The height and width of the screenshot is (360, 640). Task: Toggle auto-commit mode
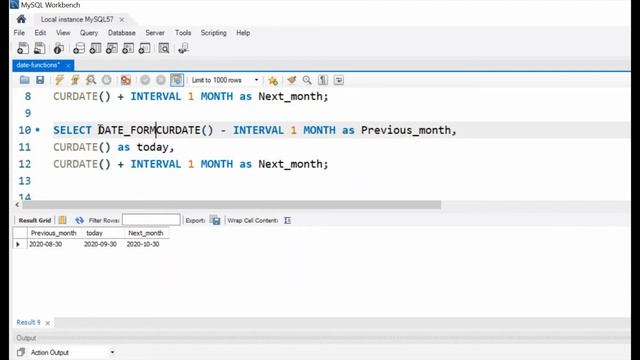[x=177, y=80]
